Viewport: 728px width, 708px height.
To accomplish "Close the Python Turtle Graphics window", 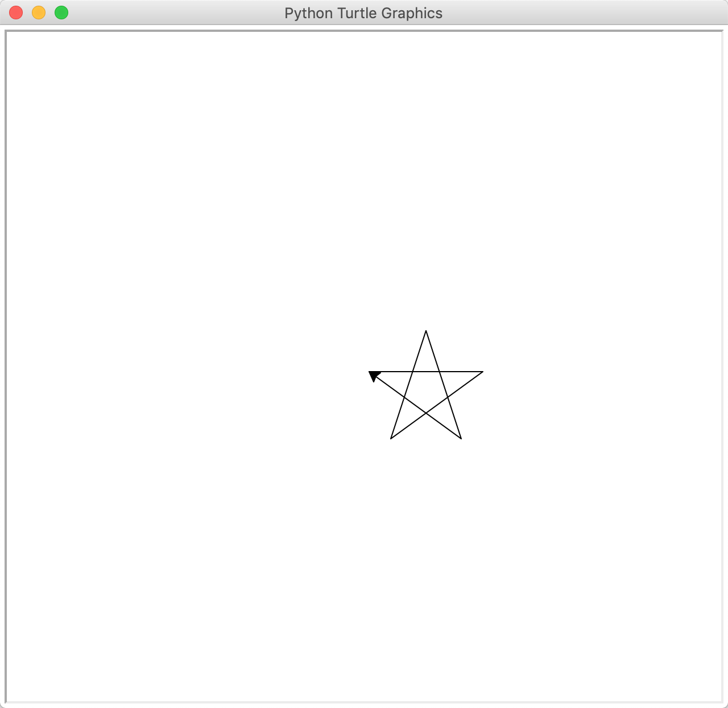I will pos(16,13).
